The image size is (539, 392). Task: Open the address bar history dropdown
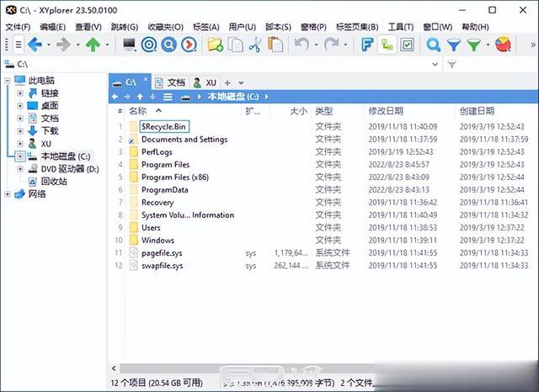[435, 64]
